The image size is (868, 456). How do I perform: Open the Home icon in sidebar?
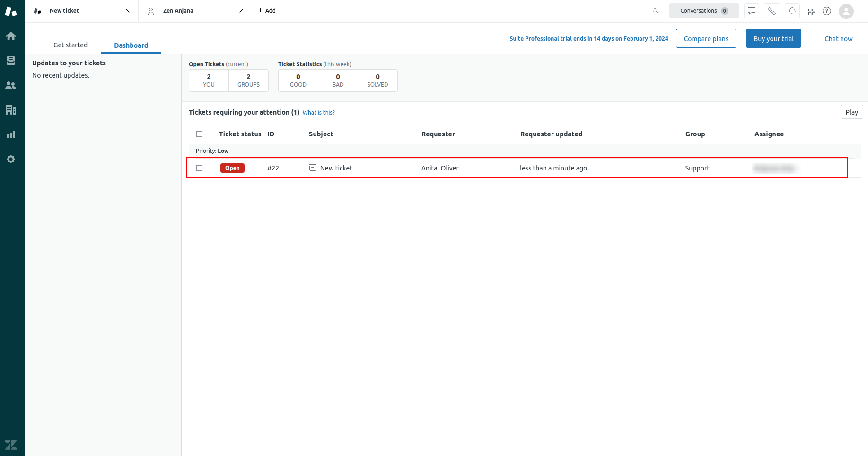pos(11,36)
